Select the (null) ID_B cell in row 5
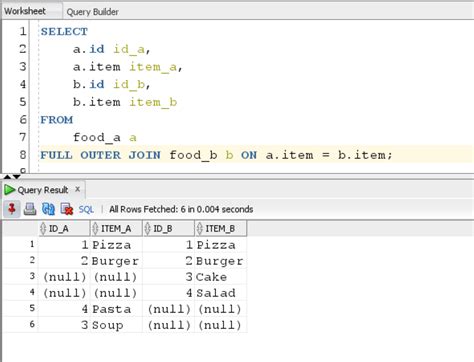The height and width of the screenshot is (362, 474). click(168, 309)
